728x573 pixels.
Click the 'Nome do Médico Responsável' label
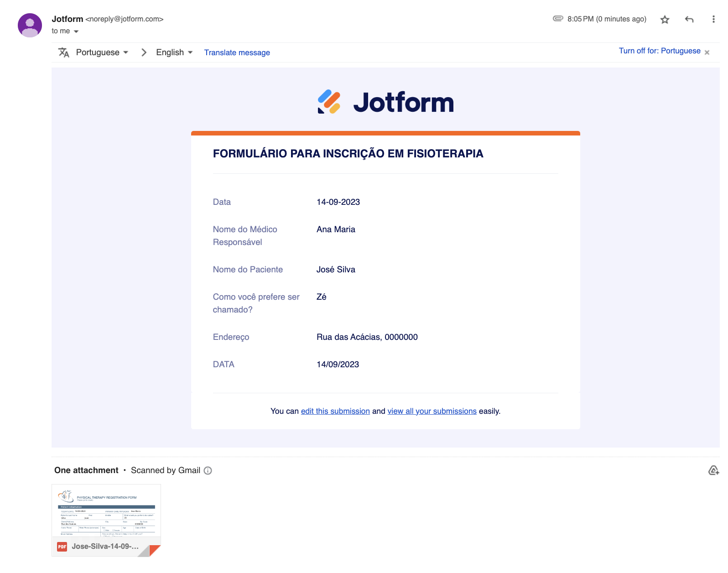[x=245, y=236]
